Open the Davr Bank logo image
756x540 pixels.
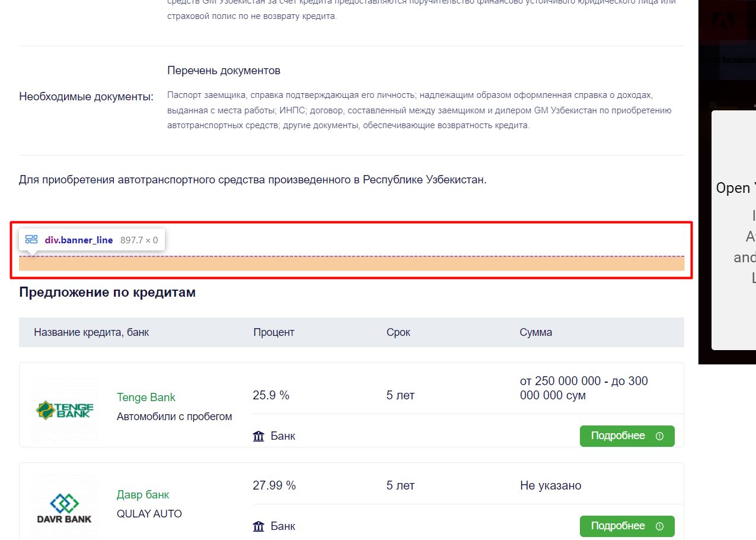coord(65,507)
